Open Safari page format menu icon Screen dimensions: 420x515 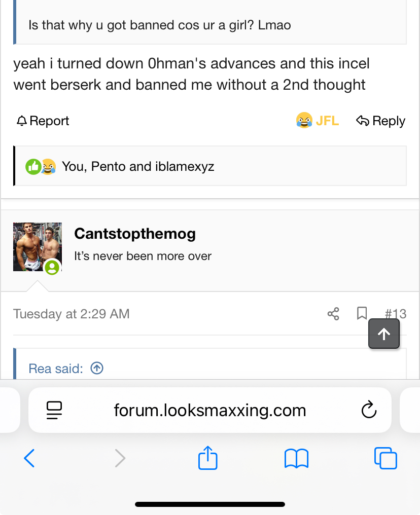tap(54, 410)
